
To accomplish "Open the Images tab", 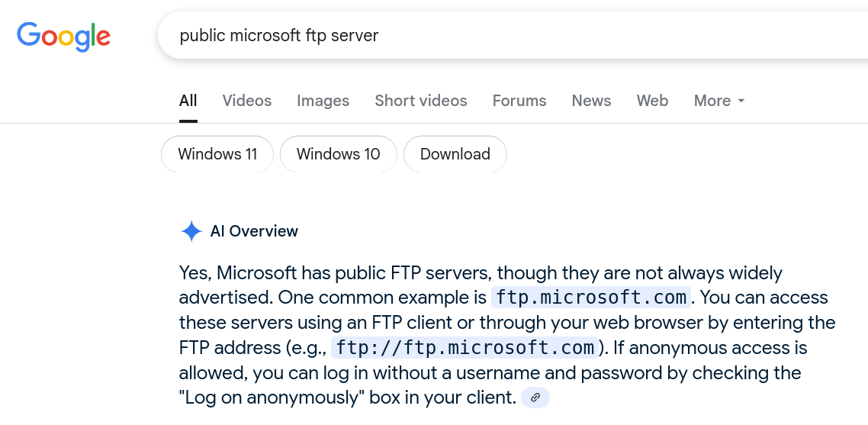I will click(323, 101).
